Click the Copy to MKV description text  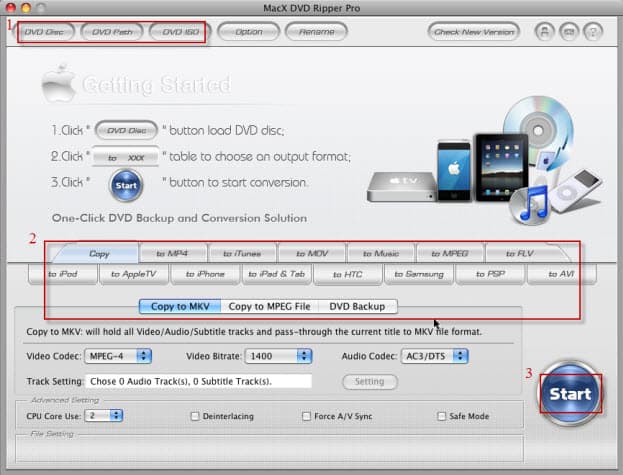pyautogui.click(x=254, y=332)
